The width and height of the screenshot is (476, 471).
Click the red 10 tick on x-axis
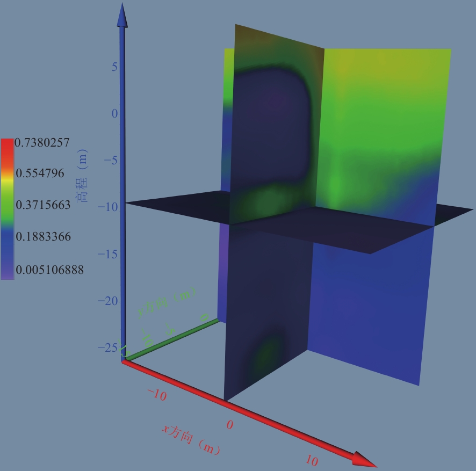click(312, 460)
